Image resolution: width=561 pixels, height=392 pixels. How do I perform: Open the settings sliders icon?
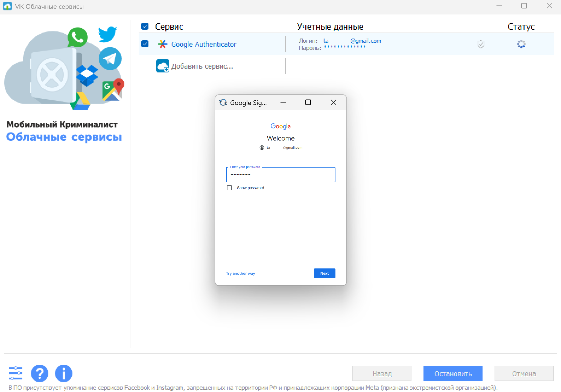[15, 373]
